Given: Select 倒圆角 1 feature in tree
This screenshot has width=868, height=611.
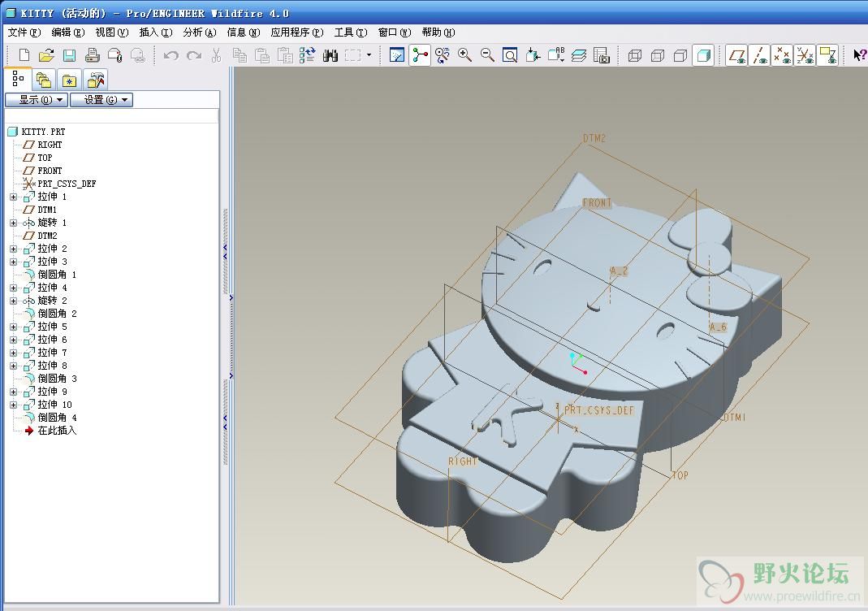Looking at the screenshot, I should click(x=50, y=275).
